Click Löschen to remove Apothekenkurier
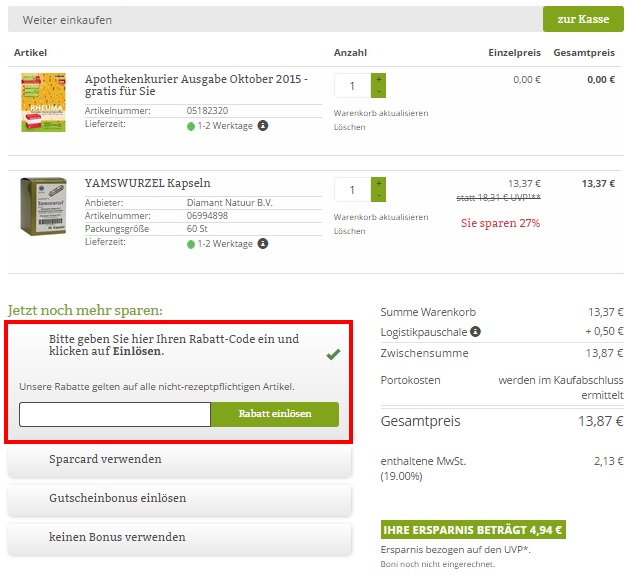Screen dimensions: 641x582 pyautogui.click(x=350, y=127)
